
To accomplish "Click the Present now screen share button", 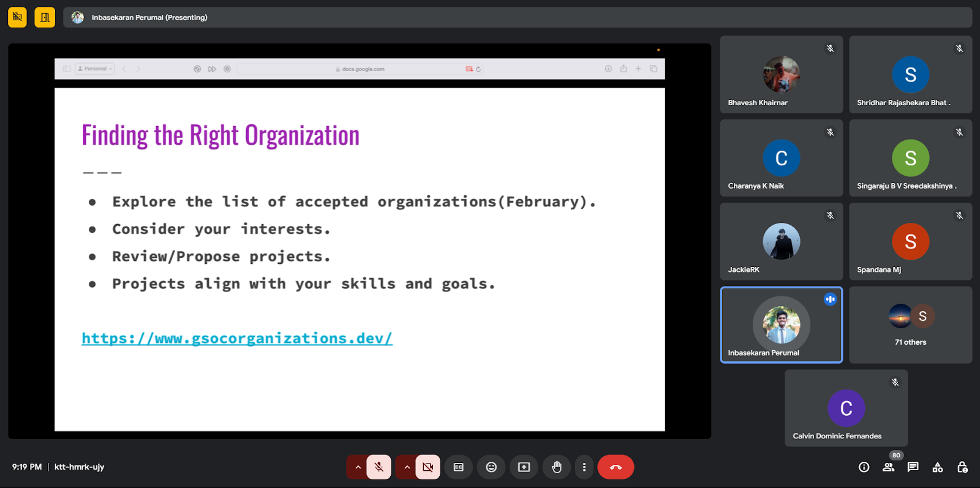I will click(524, 467).
